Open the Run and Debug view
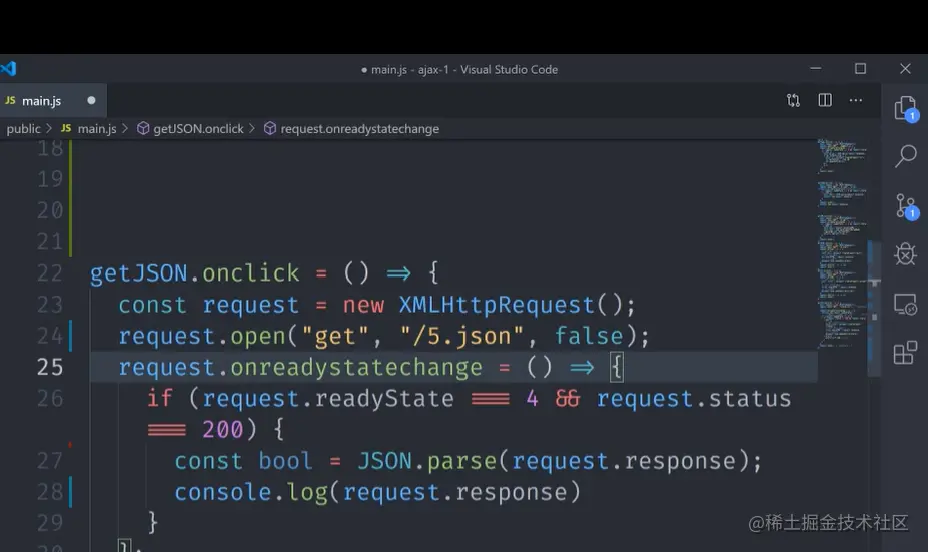 [x=906, y=254]
